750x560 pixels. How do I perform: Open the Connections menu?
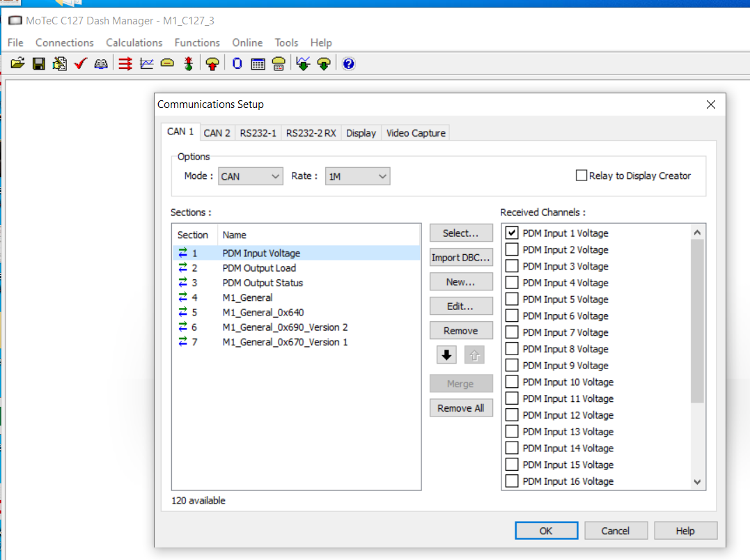tap(65, 42)
